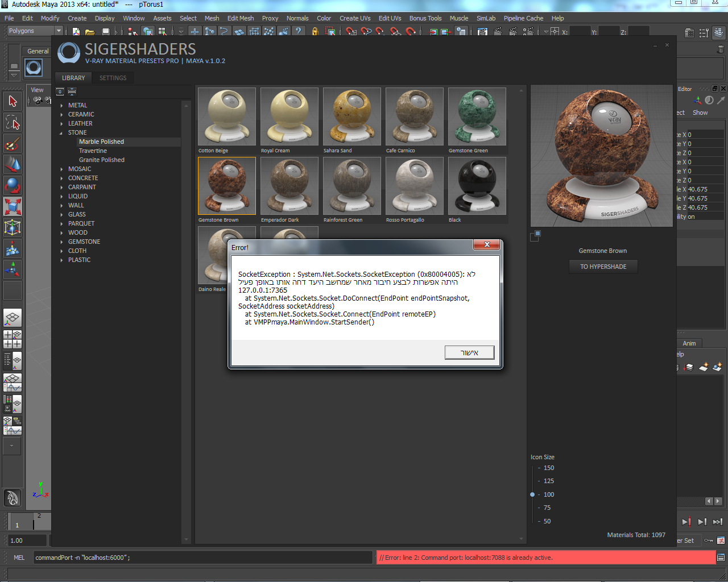The height and width of the screenshot is (582, 728).
Task: Collapse all categories in SigerShaders library
Action: 72,92
